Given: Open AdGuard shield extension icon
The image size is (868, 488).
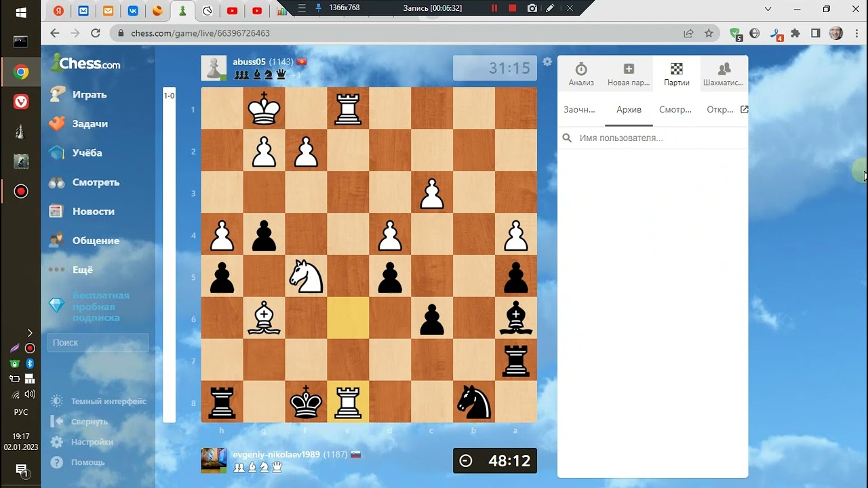Looking at the screenshot, I should (736, 33).
